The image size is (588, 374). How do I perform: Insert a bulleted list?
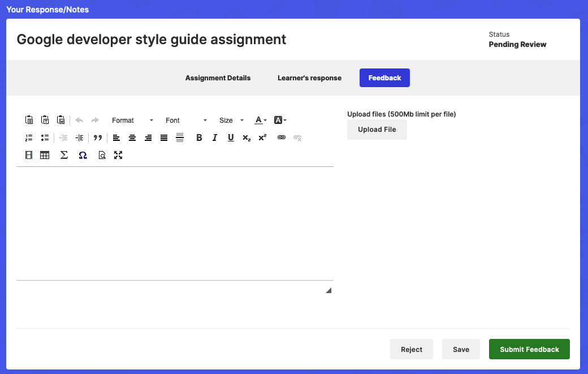point(45,137)
